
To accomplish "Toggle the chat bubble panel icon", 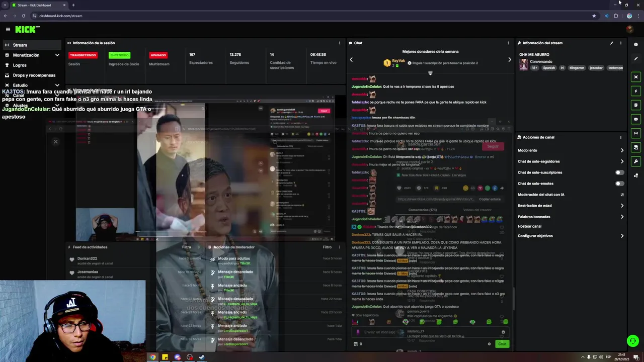I will click(x=636, y=119).
